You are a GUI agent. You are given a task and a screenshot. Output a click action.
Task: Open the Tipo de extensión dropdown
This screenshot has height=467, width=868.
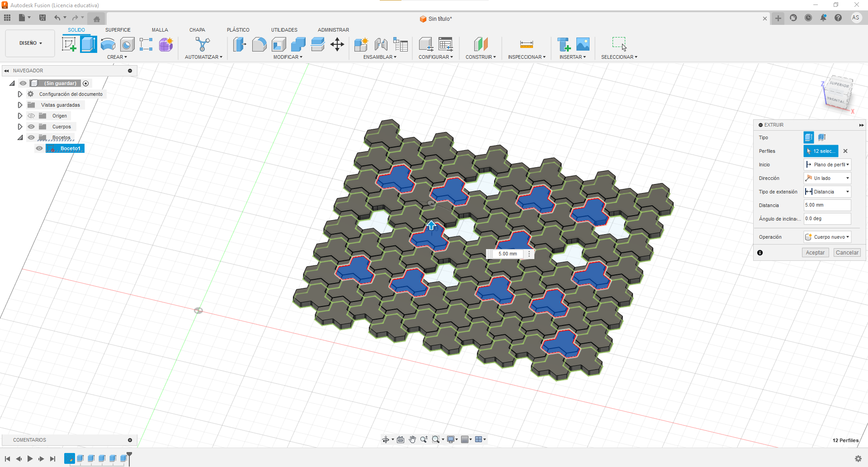point(827,192)
